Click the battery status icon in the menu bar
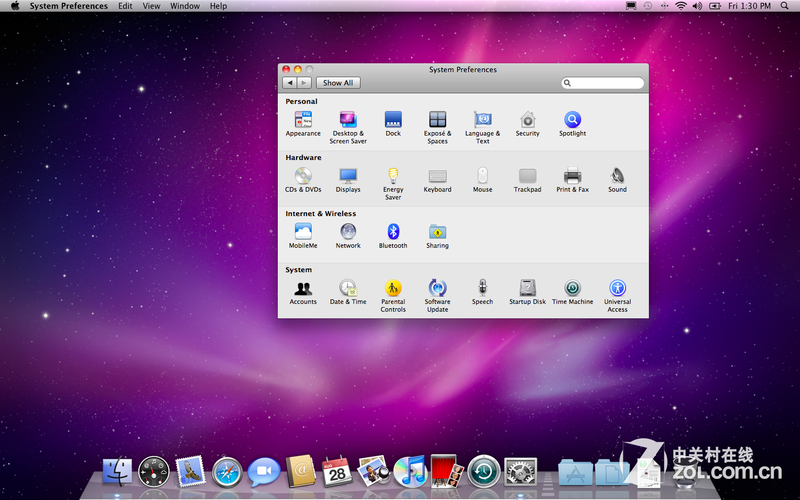Viewport: 800px width, 500px height. (x=715, y=6)
